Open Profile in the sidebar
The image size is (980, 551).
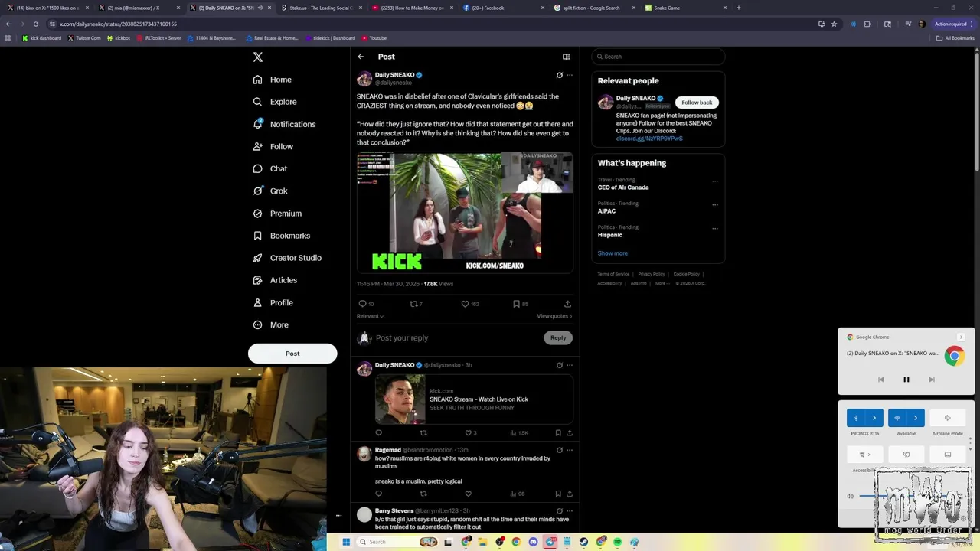point(273,302)
